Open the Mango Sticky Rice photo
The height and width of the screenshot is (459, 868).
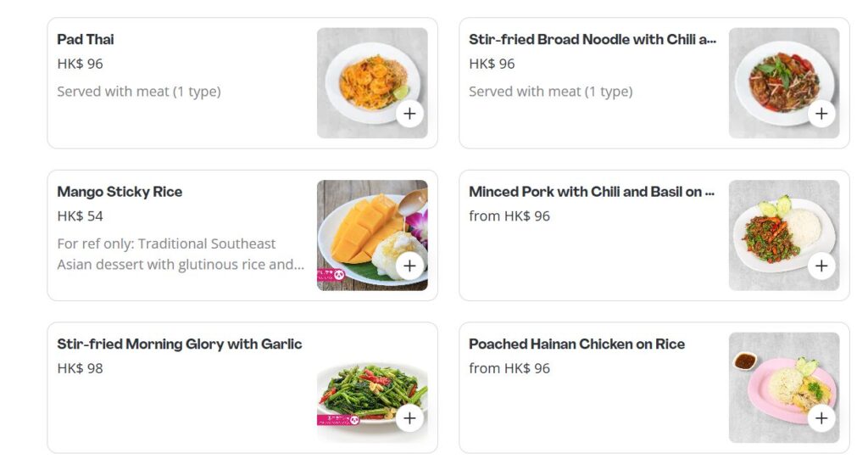click(372, 235)
